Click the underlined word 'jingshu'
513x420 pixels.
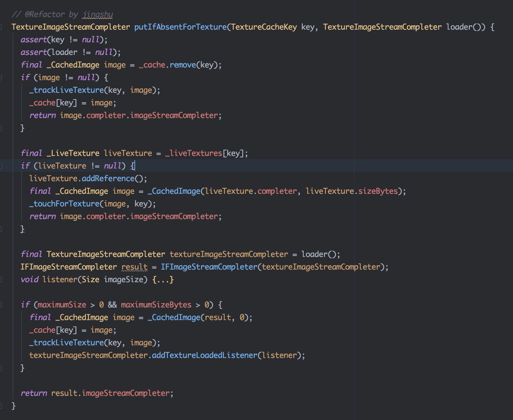pyautogui.click(x=98, y=14)
